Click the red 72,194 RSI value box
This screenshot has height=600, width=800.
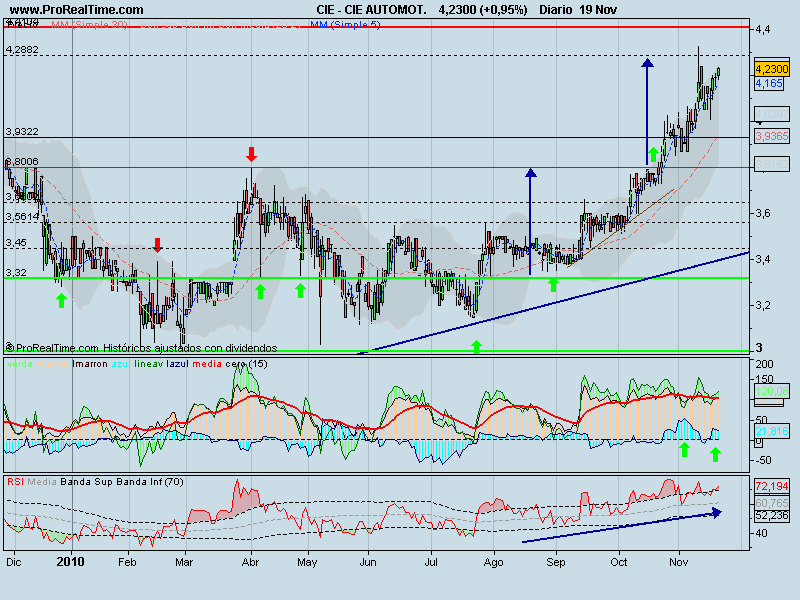point(772,486)
